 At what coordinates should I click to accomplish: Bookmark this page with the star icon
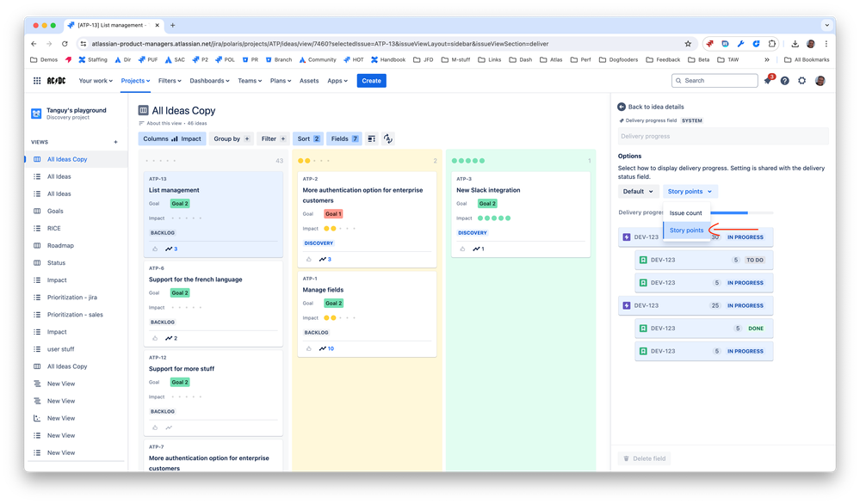click(688, 44)
